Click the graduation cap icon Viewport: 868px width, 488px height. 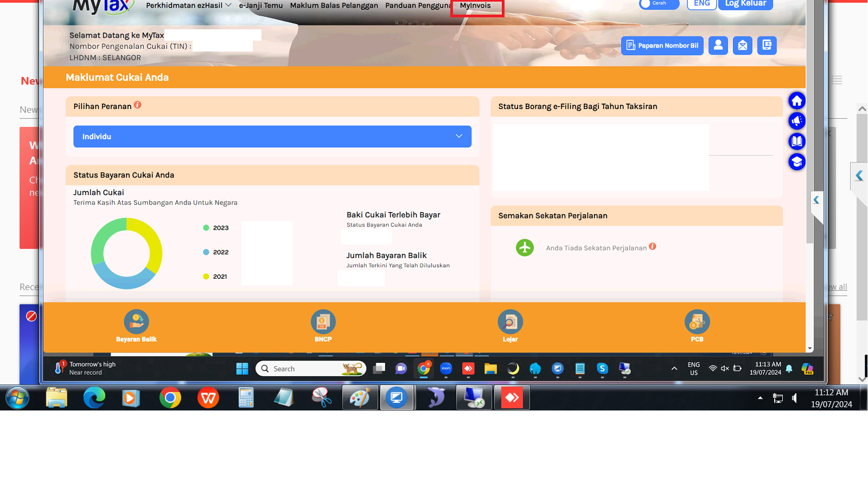coord(796,162)
